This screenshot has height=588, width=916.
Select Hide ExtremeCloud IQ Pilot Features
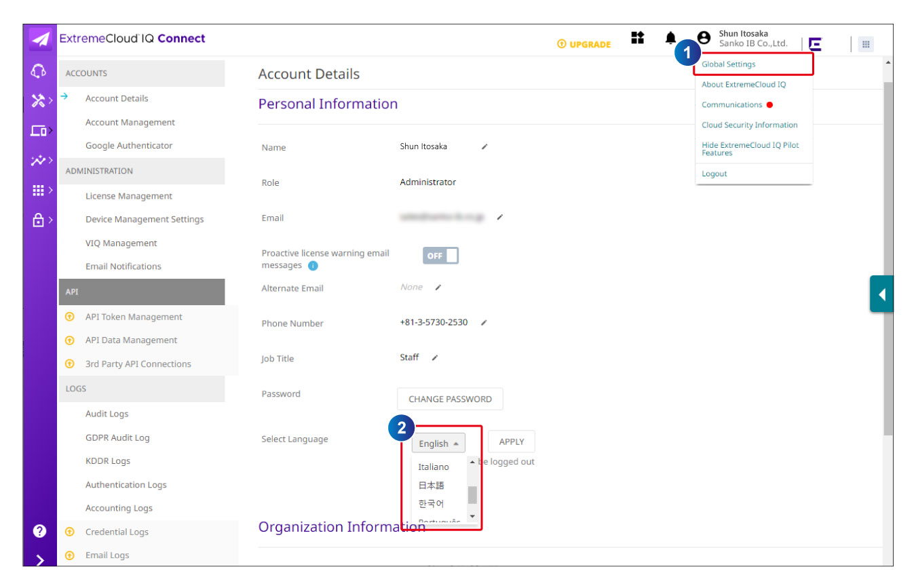click(x=750, y=149)
